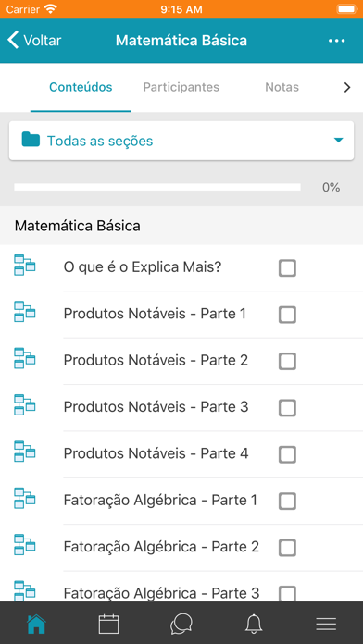Image resolution: width=363 pixels, height=644 pixels.
Task: Tick Fatoração Algébrica - Parte 2 checkbox
Action: click(287, 548)
